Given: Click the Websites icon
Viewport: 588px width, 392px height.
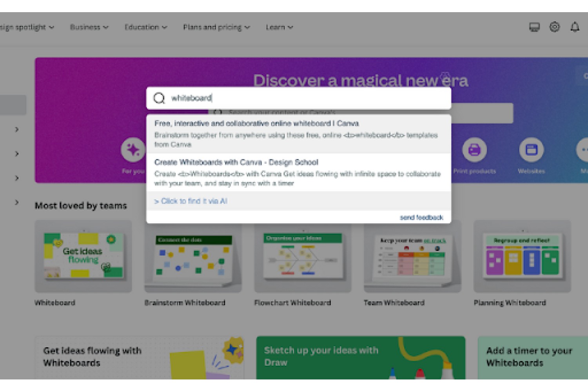Looking at the screenshot, I should pyautogui.click(x=531, y=150).
